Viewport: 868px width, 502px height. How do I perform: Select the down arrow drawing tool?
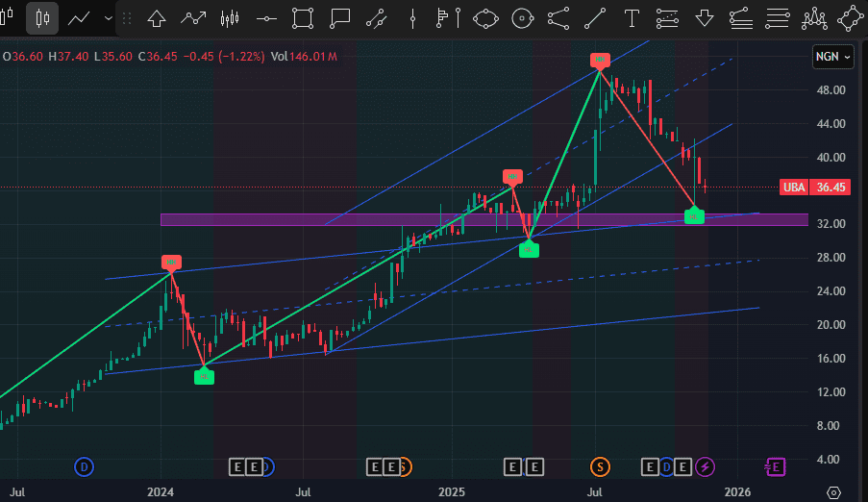(705, 17)
